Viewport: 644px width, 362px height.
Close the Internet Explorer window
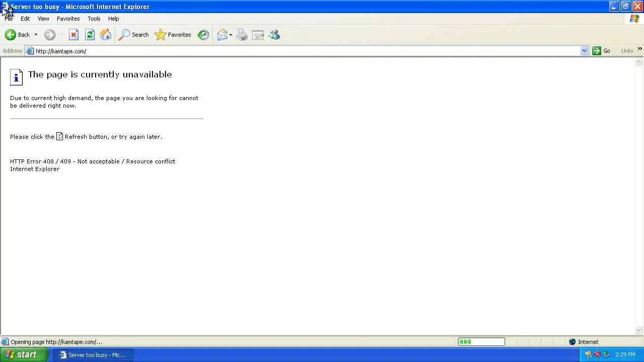tap(637, 7)
